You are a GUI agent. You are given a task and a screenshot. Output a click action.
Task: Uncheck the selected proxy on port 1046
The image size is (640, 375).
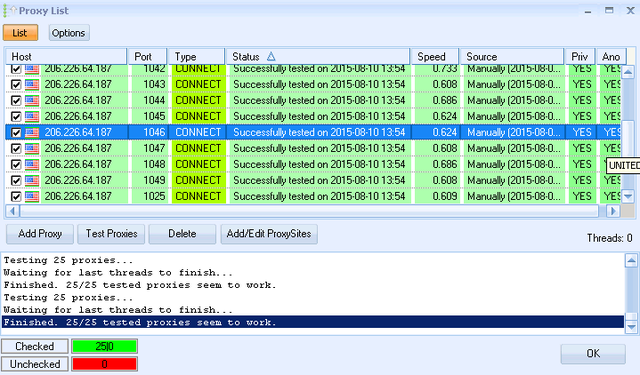point(16,133)
